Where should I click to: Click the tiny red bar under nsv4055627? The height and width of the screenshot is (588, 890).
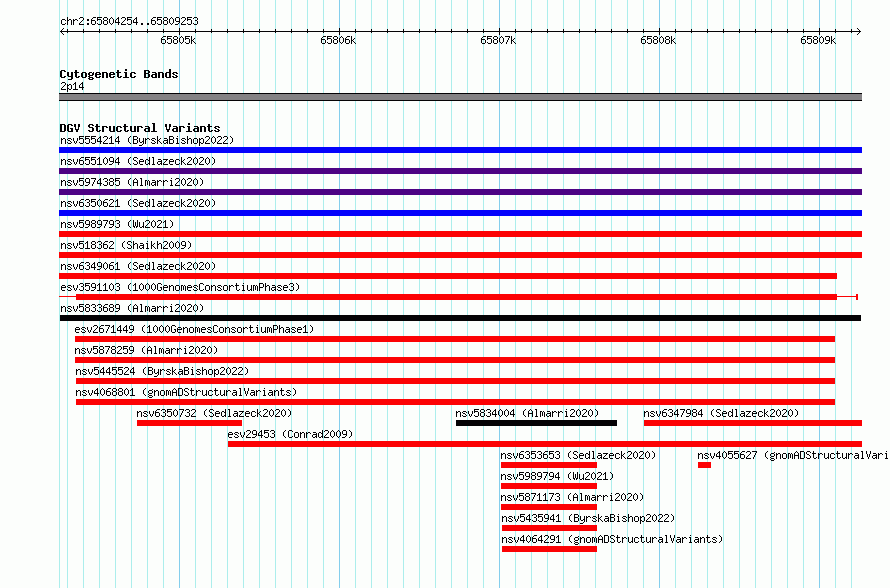click(x=704, y=465)
